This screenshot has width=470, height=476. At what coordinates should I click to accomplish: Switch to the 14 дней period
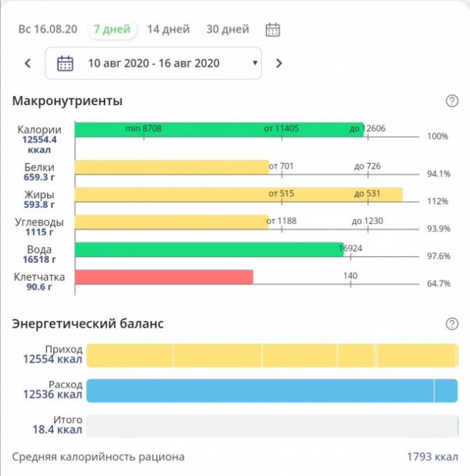point(168,29)
